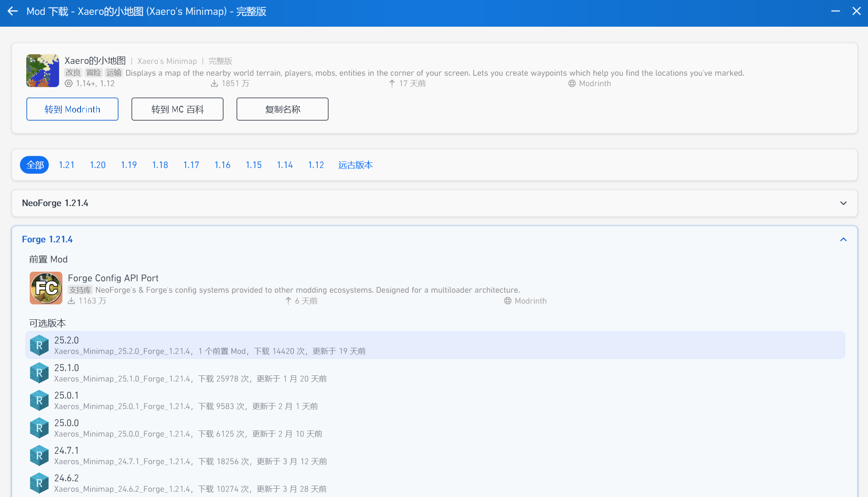
Task: Open the 转到 Modrinth button
Action: [x=72, y=109]
